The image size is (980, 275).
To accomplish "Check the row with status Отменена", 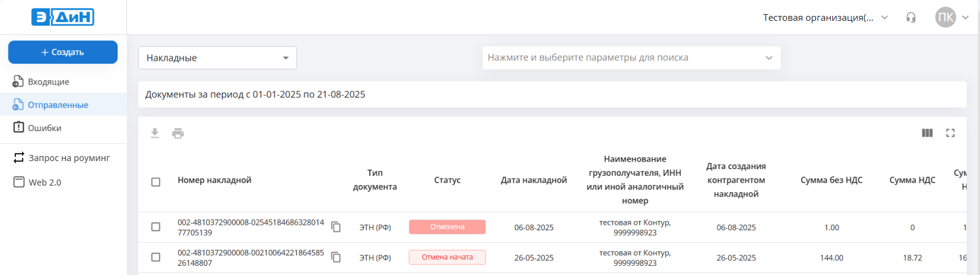I will [156, 227].
